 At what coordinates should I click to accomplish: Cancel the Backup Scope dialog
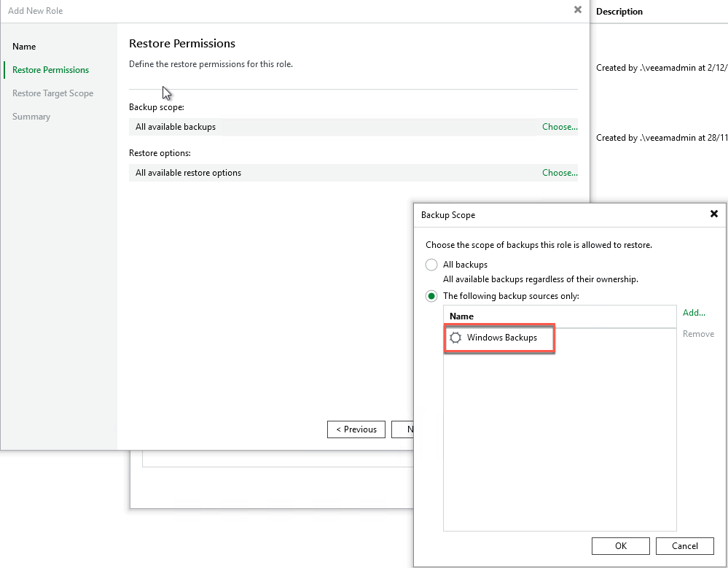coord(684,545)
